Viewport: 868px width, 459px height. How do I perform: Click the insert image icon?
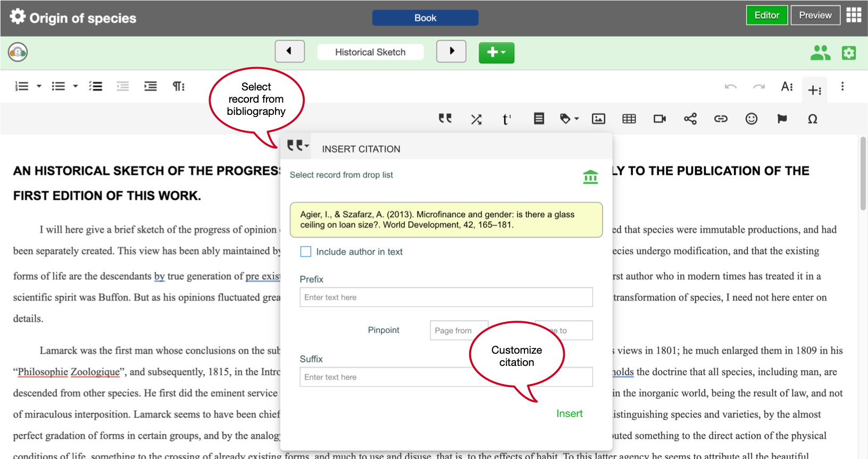coord(598,119)
